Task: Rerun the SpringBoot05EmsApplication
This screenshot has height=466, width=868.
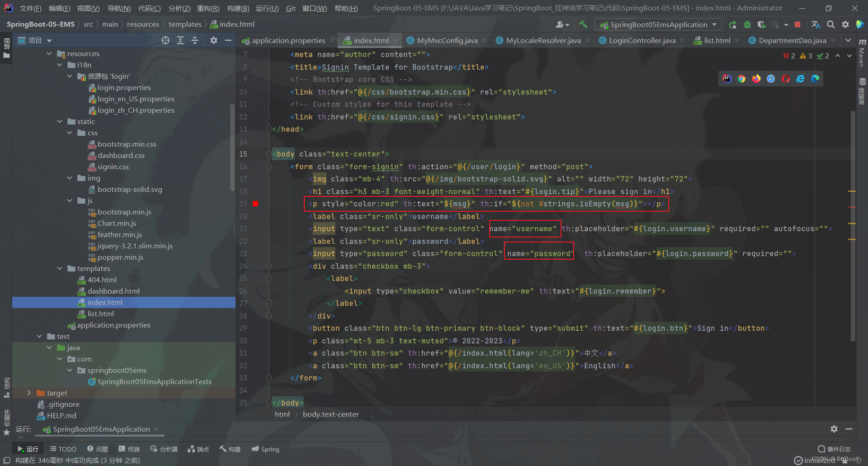Action: [733, 24]
